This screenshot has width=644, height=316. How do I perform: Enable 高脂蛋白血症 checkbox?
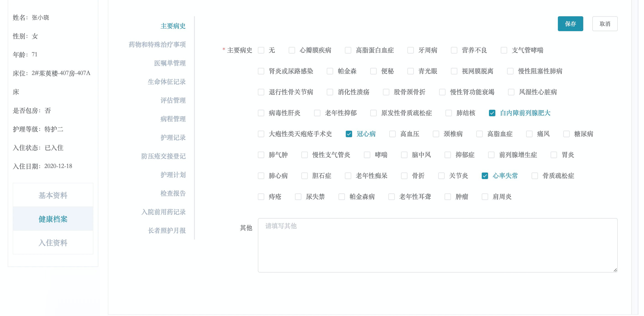(348, 50)
